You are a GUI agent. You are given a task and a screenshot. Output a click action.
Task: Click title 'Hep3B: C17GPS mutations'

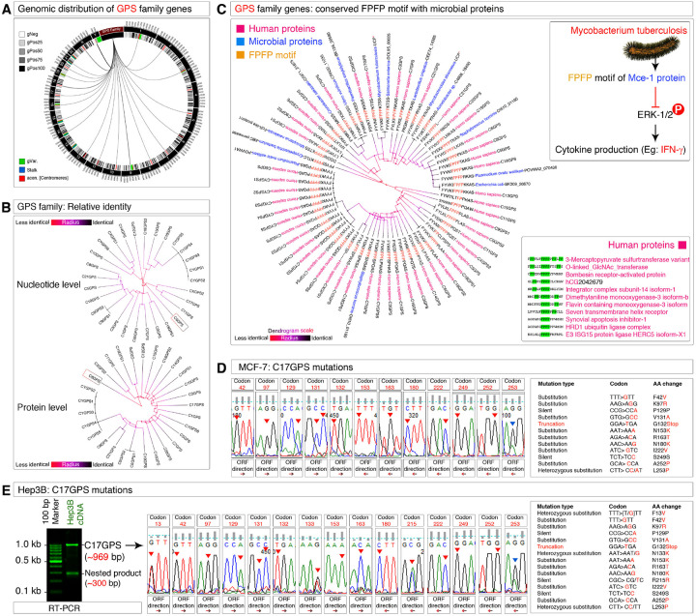point(75,490)
